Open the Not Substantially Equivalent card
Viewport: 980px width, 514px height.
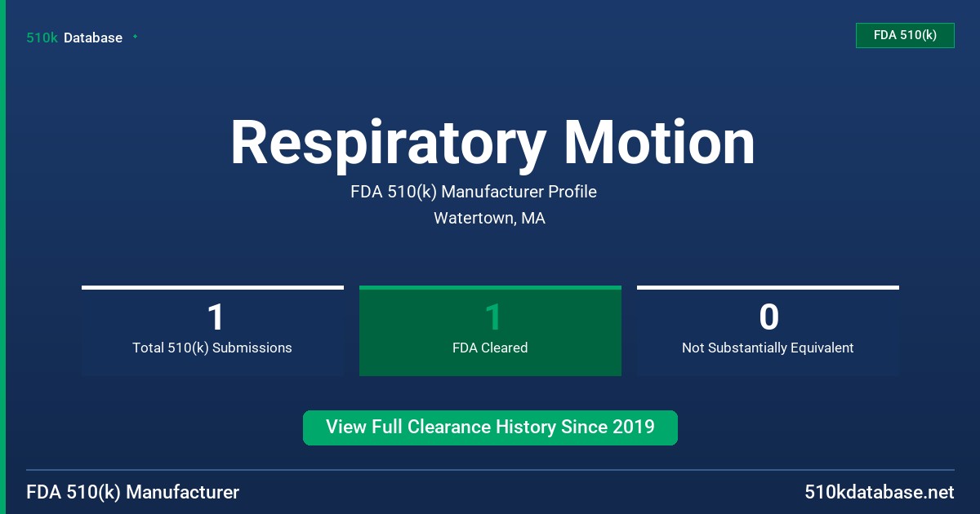(x=768, y=330)
